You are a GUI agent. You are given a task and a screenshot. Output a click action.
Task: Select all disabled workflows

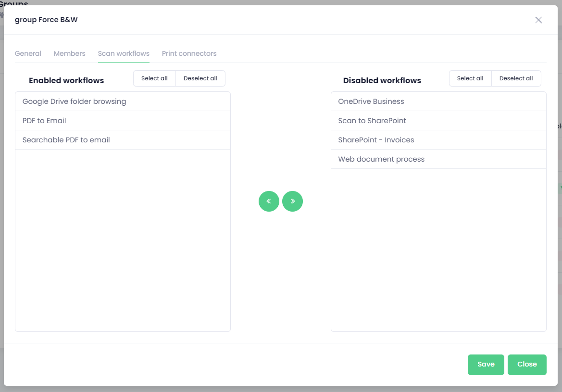[470, 78]
